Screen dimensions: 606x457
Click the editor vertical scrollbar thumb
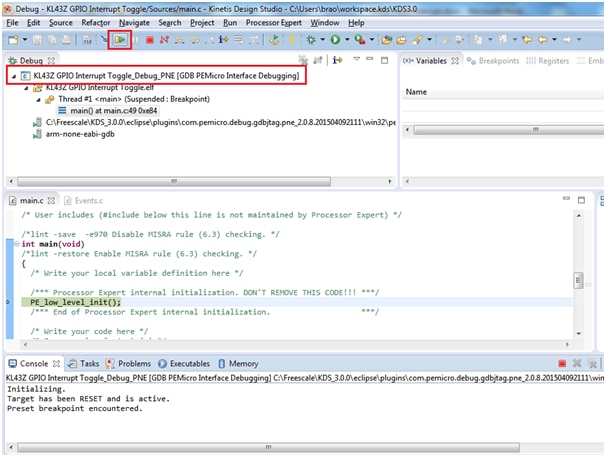577,281
